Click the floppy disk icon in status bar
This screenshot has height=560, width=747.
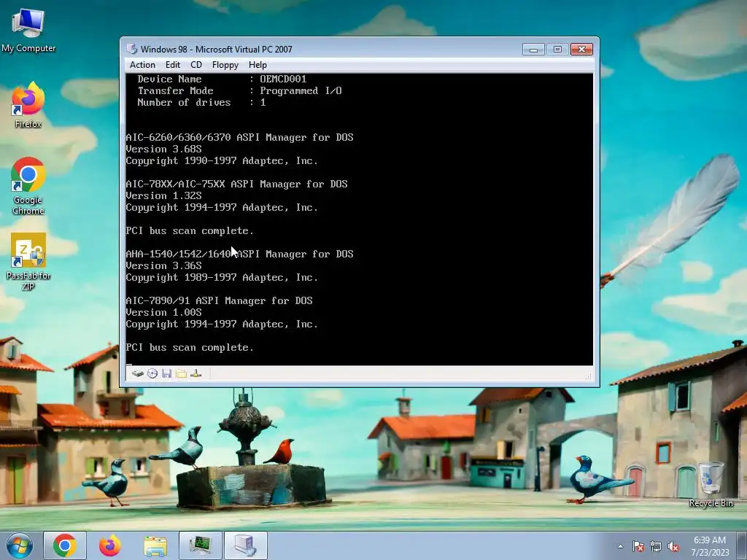coord(167,374)
